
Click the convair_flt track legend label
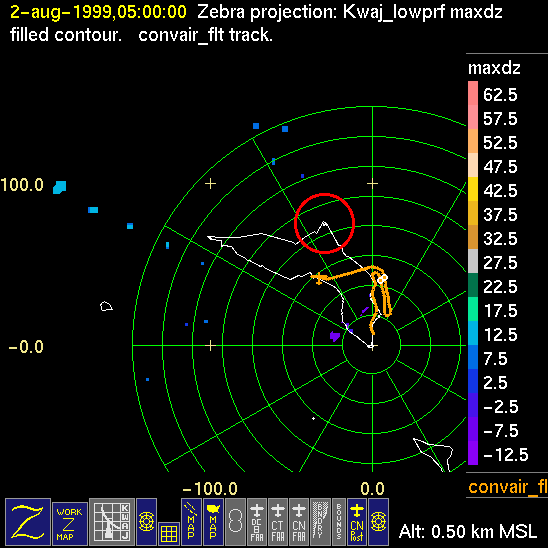pos(508,487)
